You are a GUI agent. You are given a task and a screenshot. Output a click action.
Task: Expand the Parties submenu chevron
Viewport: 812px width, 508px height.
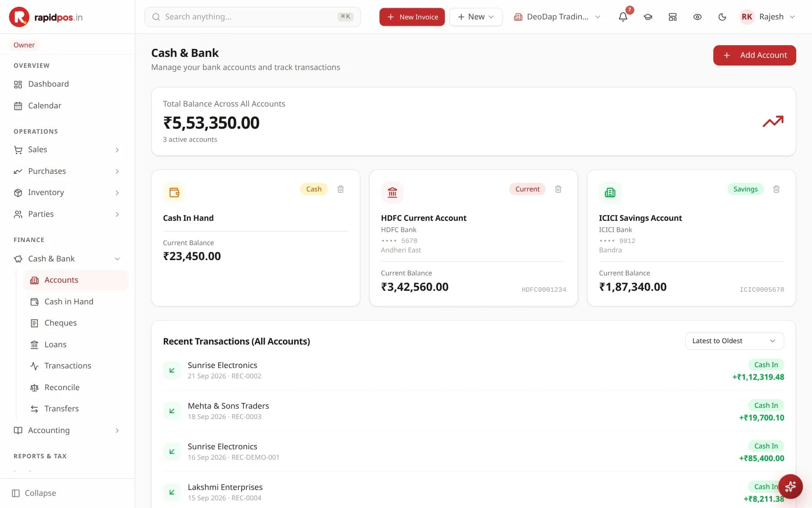pos(117,214)
